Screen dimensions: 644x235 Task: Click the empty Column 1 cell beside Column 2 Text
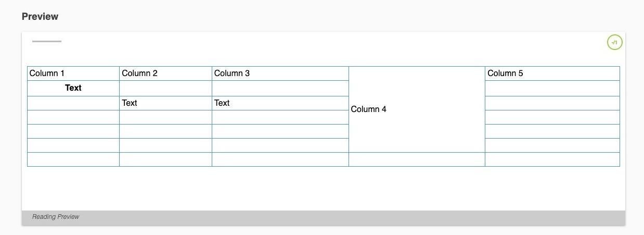tap(73, 103)
